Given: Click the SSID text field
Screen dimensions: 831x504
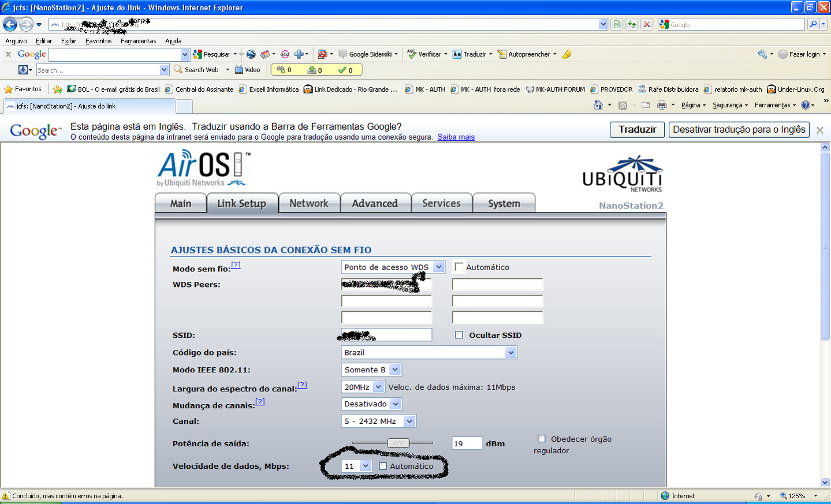Looking at the screenshot, I should (x=386, y=335).
